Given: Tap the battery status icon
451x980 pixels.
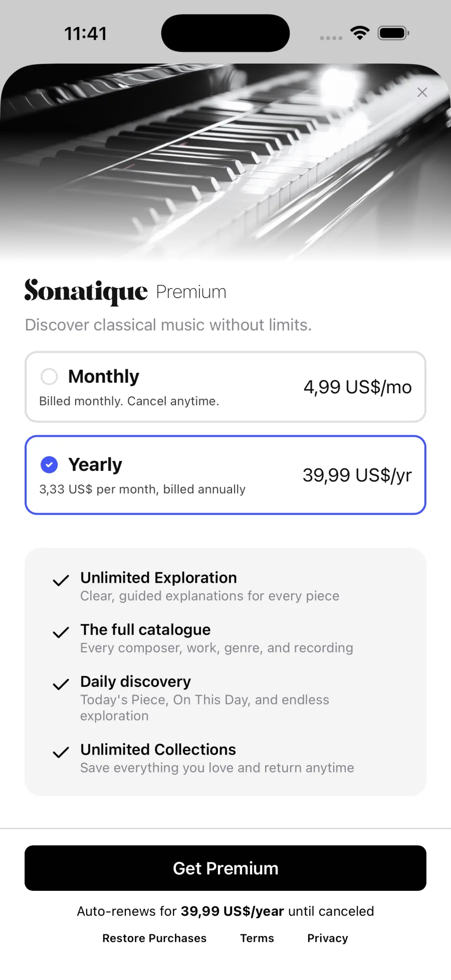Looking at the screenshot, I should pyautogui.click(x=394, y=33).
